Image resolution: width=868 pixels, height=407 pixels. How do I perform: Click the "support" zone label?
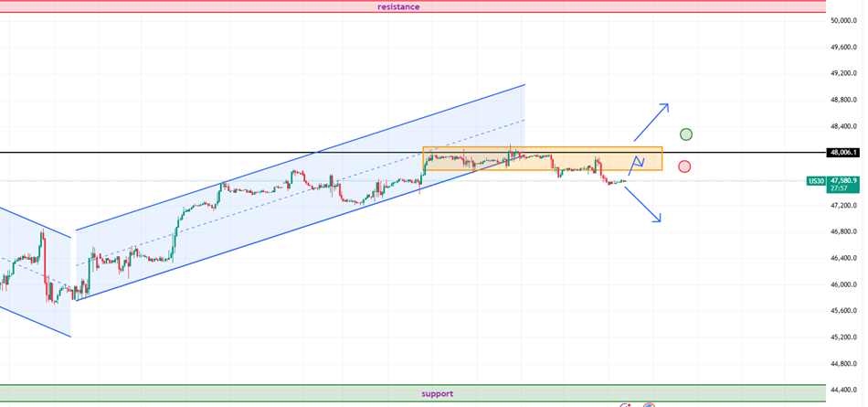pyautogui.click(x=437, y=394)
